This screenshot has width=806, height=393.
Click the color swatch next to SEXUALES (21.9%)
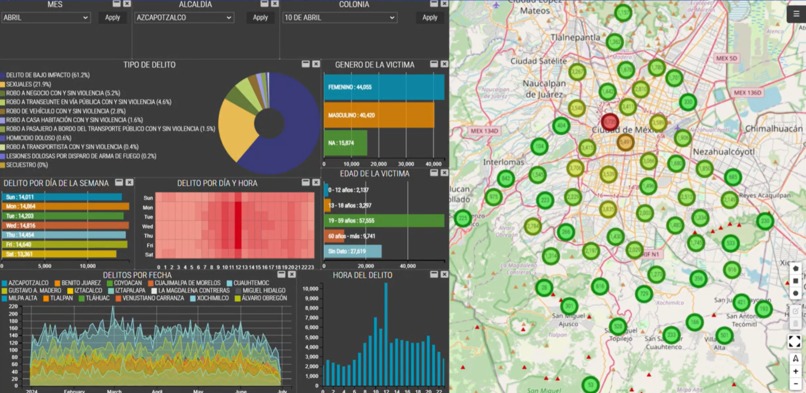point(3,84)
